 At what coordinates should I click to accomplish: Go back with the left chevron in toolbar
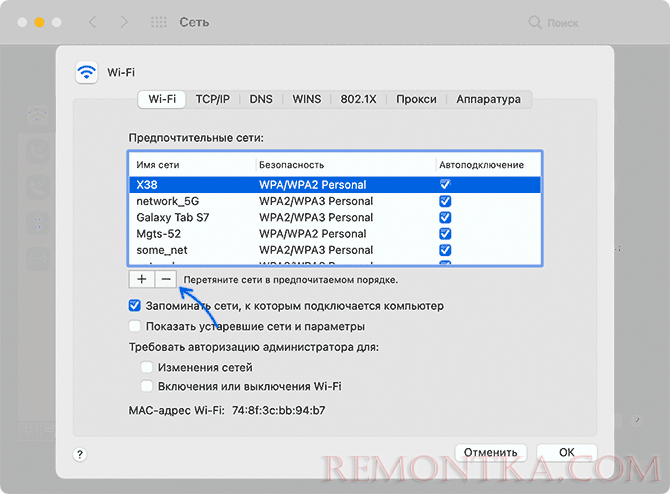pos(92,22)
